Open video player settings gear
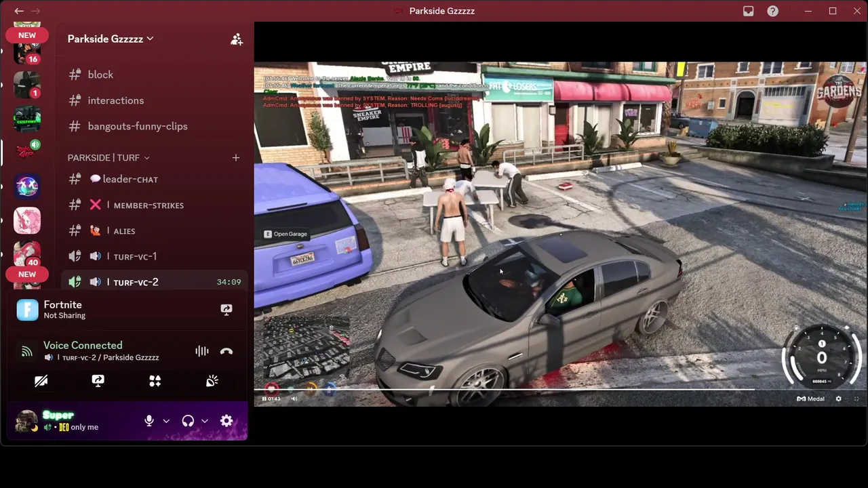The height and width of the screenshot is (488, 868). click(839, 399)
